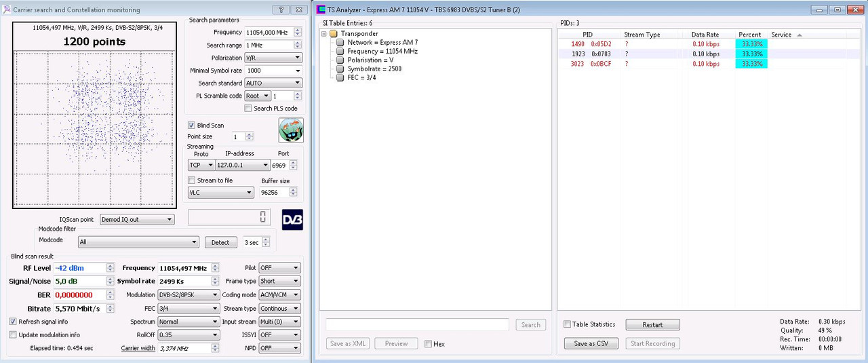Image resolution: width=868 pixels, height=363 pixels.
Task: Click the blind scan cartoon icon button
Action: (x=291, y=130)
